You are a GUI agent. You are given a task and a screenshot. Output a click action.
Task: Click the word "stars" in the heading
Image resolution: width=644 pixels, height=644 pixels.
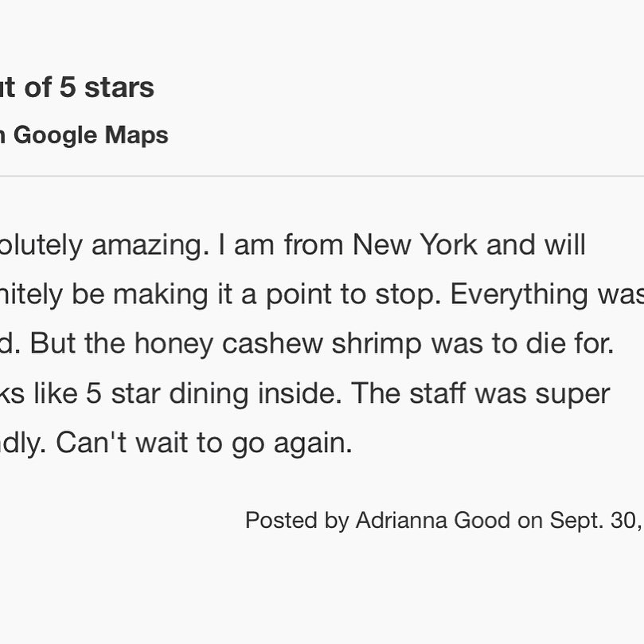click(119, 88)
